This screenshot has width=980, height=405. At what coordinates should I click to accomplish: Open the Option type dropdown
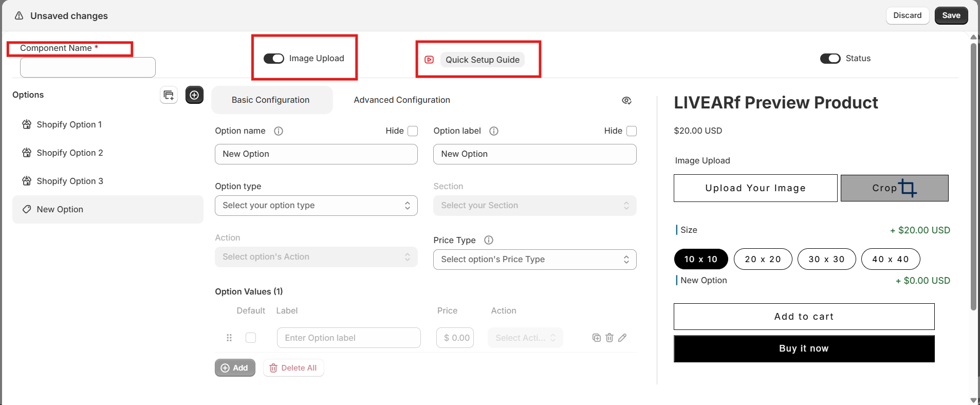coord(316,206)
